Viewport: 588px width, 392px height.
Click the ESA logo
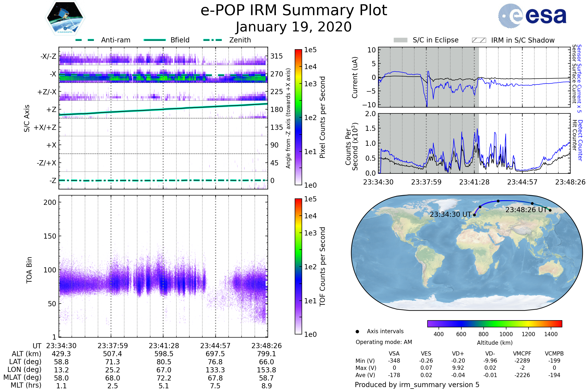click(532, 16)
